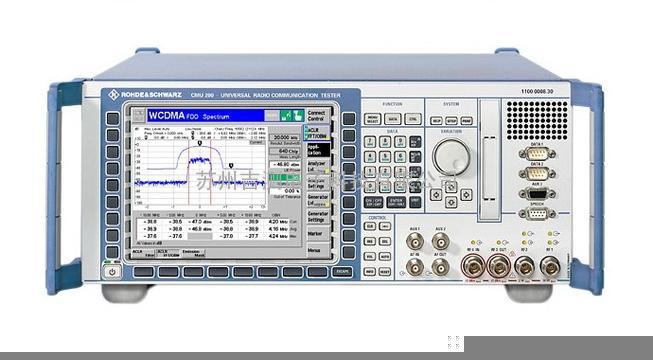This screenshot has height=360, width=653.
Task: Click the right arrow cursor key
Action: [x=466, y=195]
